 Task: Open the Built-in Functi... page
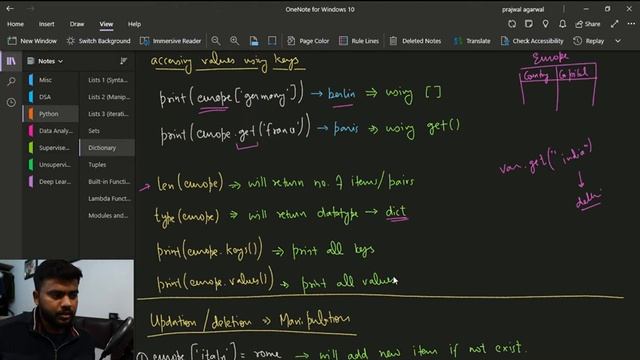coord(107,182)
